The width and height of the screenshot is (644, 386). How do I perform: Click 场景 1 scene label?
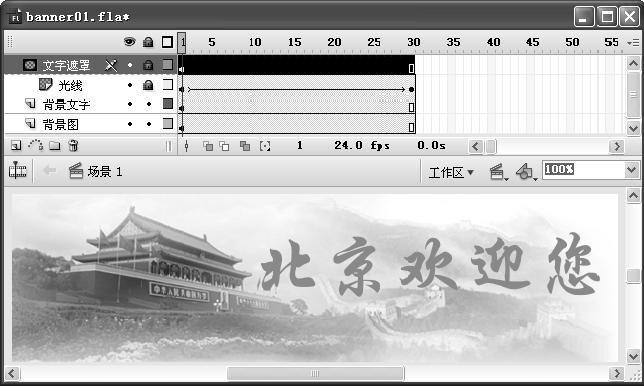[x=105, y=171]
